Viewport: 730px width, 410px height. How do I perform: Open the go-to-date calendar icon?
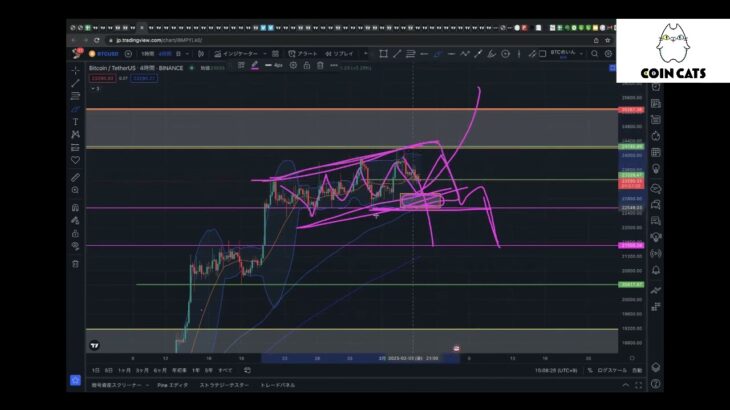click(248, 370)
